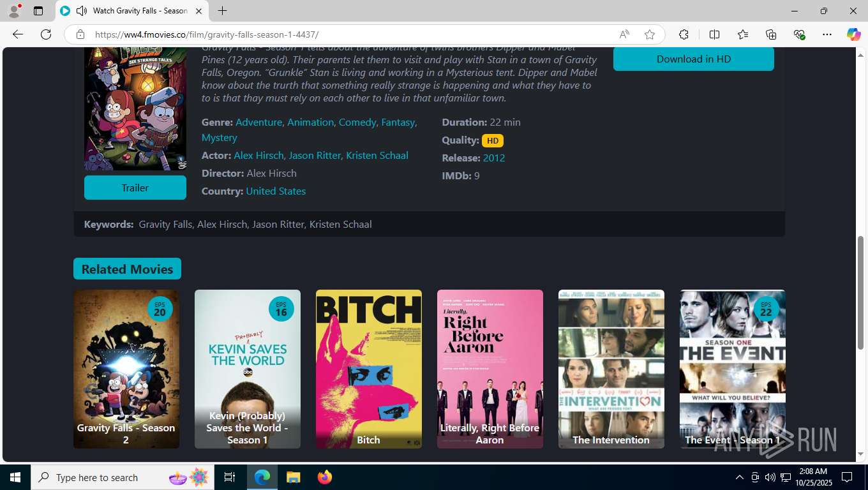Select the Watch Gravity Falls browser tab

(132, 11)
